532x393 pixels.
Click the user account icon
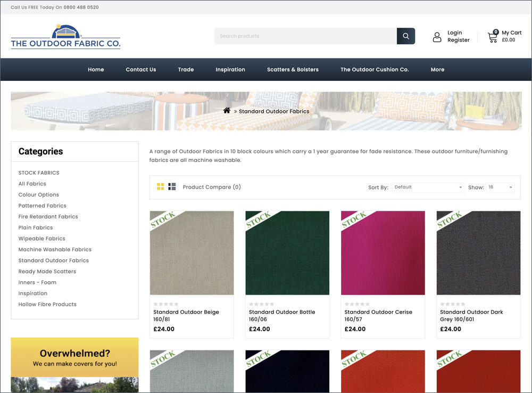[x=437, y=37]
